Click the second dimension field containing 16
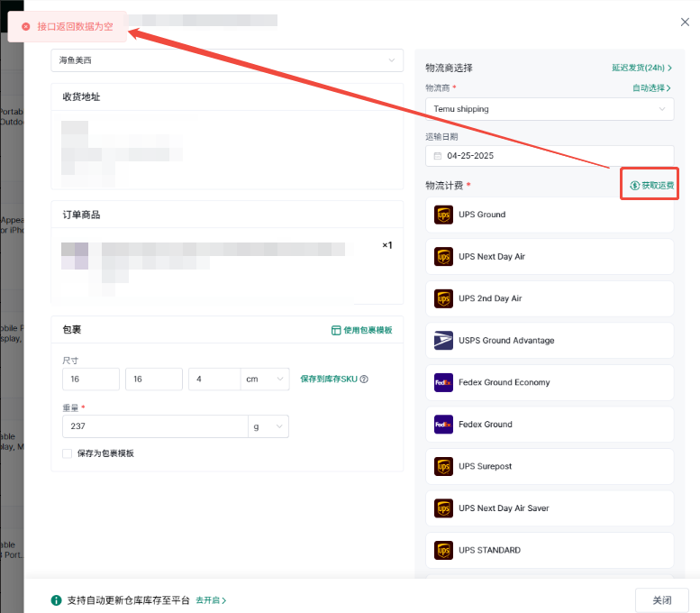This screenshot has width=700, height=613. point(153,379)
